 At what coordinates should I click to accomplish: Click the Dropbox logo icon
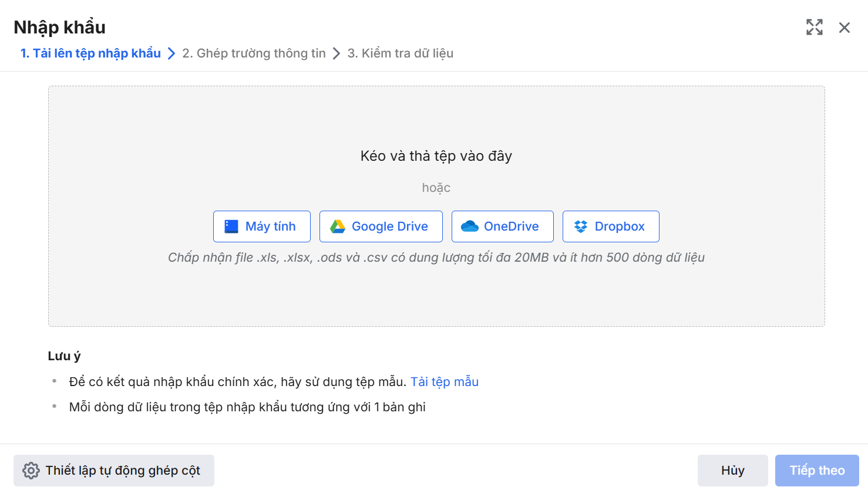[581, 226]
